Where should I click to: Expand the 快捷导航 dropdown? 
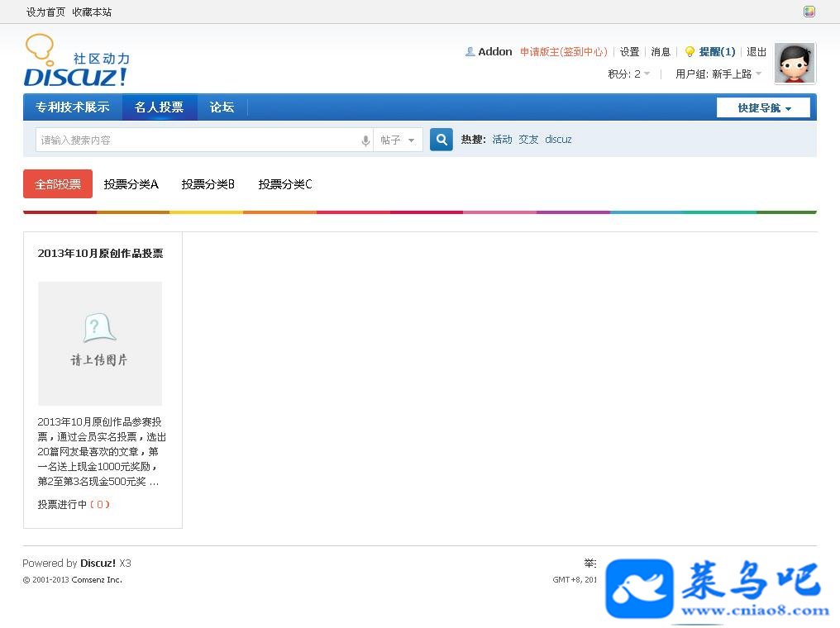(x=763, y=108)
